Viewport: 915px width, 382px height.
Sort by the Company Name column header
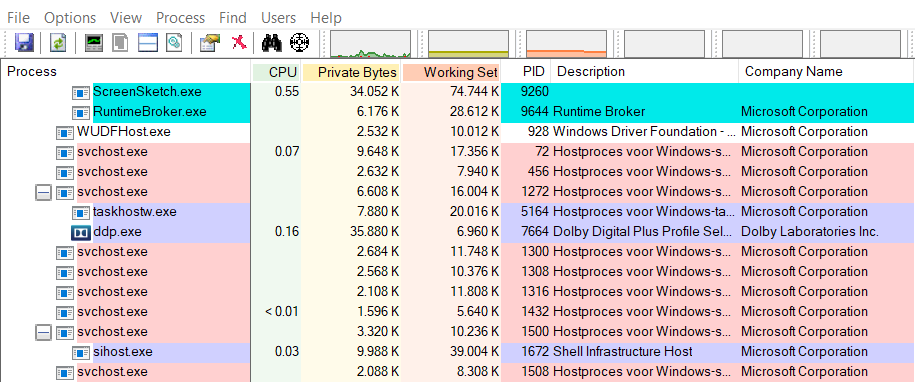click(826, 72)
